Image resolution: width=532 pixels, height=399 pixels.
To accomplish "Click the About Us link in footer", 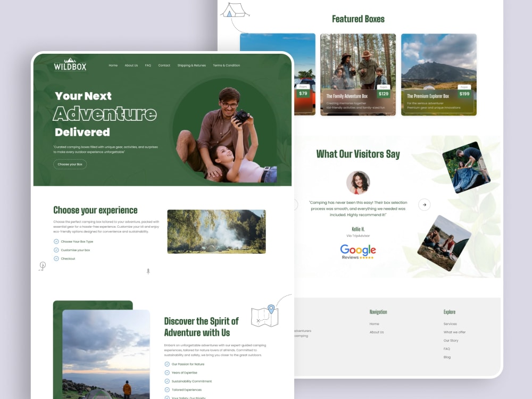I will 377,332.
